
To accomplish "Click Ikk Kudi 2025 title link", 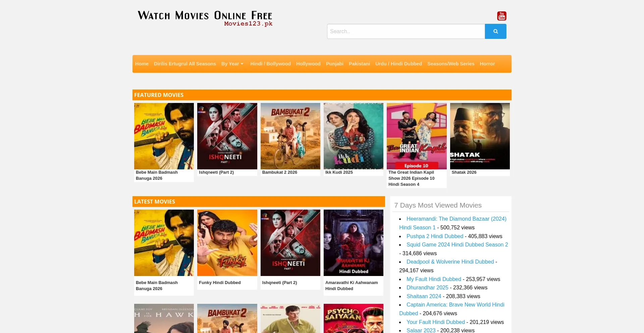I will click(x=339, y=172).
